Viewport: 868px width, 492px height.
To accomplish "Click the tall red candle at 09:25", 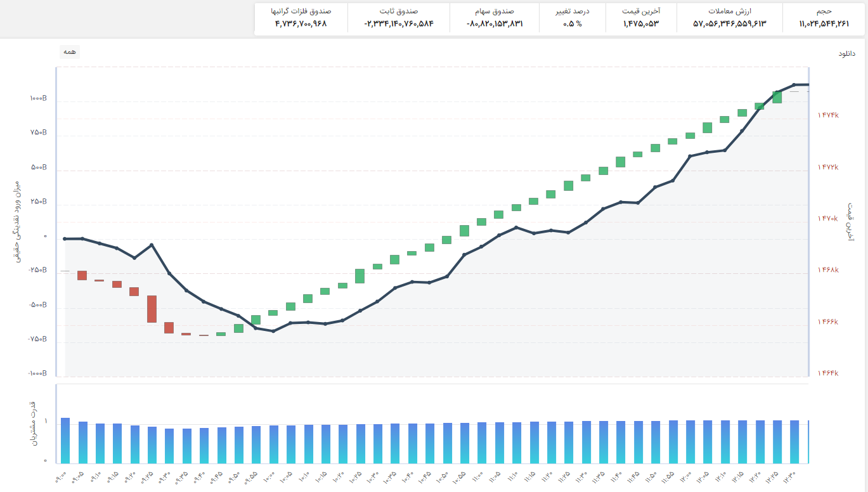I will 152,309.
